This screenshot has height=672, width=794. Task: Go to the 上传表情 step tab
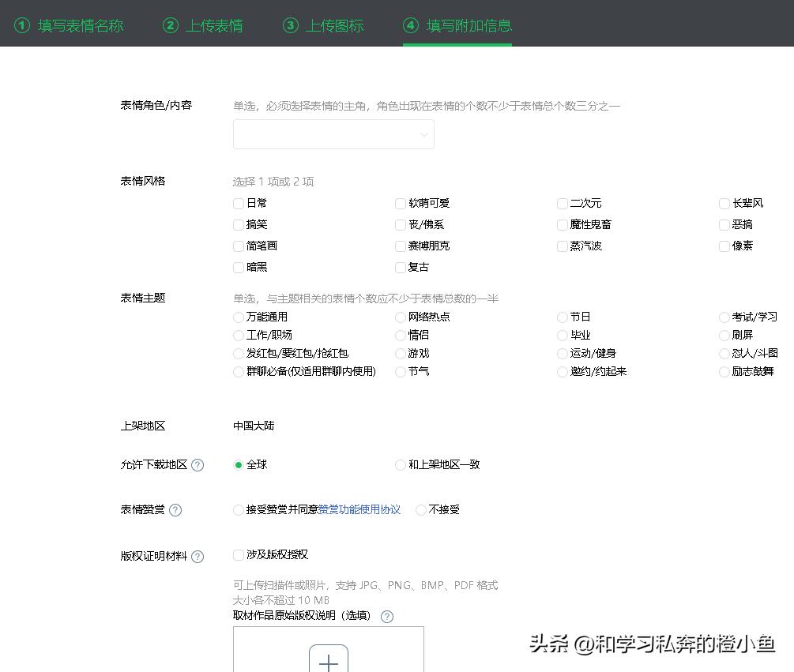[x=202, y=24]
